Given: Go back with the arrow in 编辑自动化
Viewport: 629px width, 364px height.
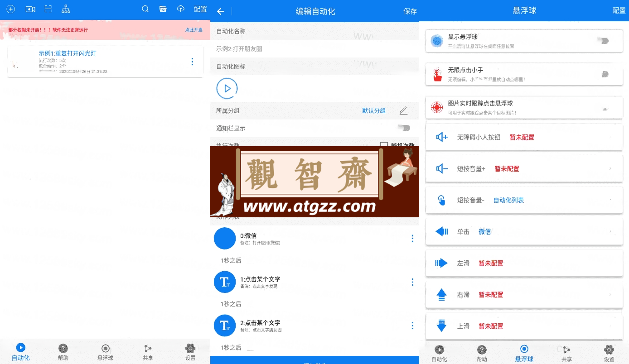Looking at the screenshot, I should point(221,11).
